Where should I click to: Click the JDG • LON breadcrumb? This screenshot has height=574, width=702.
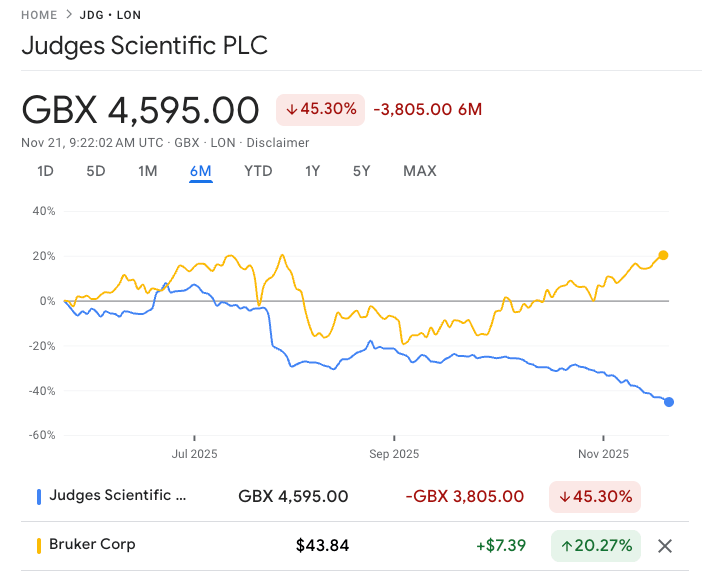pyautogui.click(x=112, y=15)
